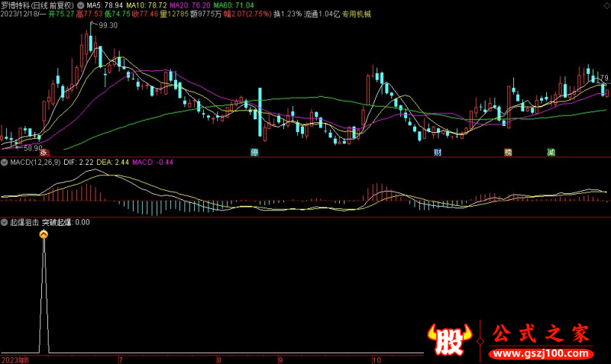Click the orange 突破起爆 signal icon
The image size is (611, 364).
(x=44, y=235)
